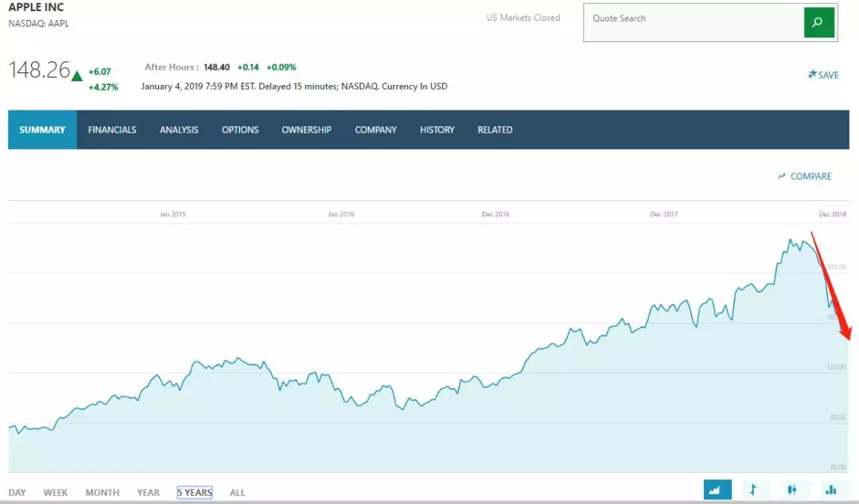Image resolution: width=859 pixels, height=504 pixels.
Task: Switch to OHLC bar chart icon
Action: [x=753, y=490]
